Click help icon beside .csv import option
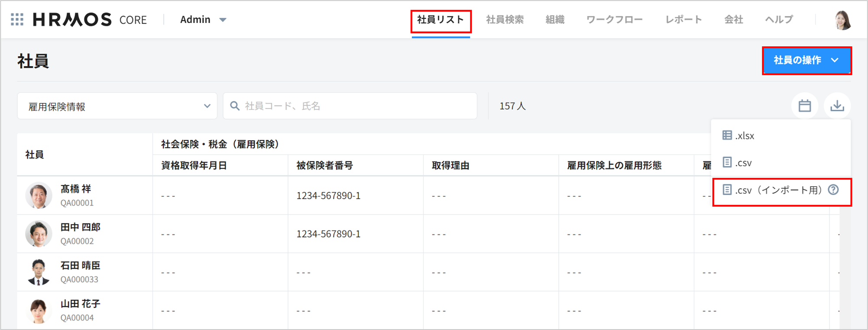 coord(833,190)
